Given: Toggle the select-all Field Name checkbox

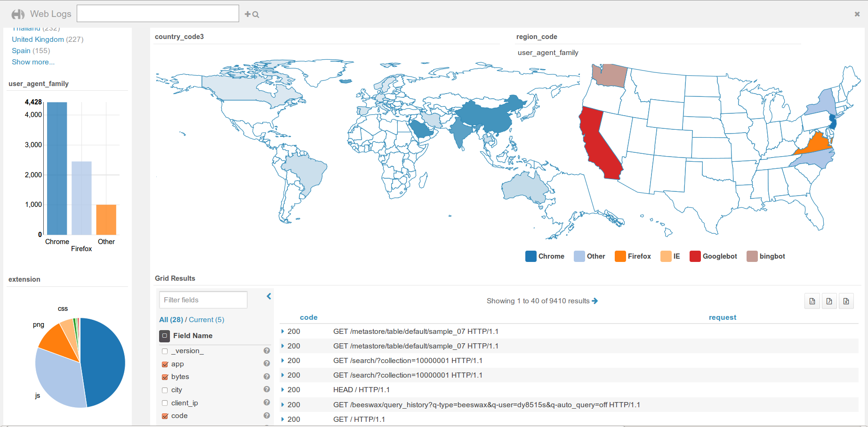Looking at the screenshot, I should [x=164, y=336].
